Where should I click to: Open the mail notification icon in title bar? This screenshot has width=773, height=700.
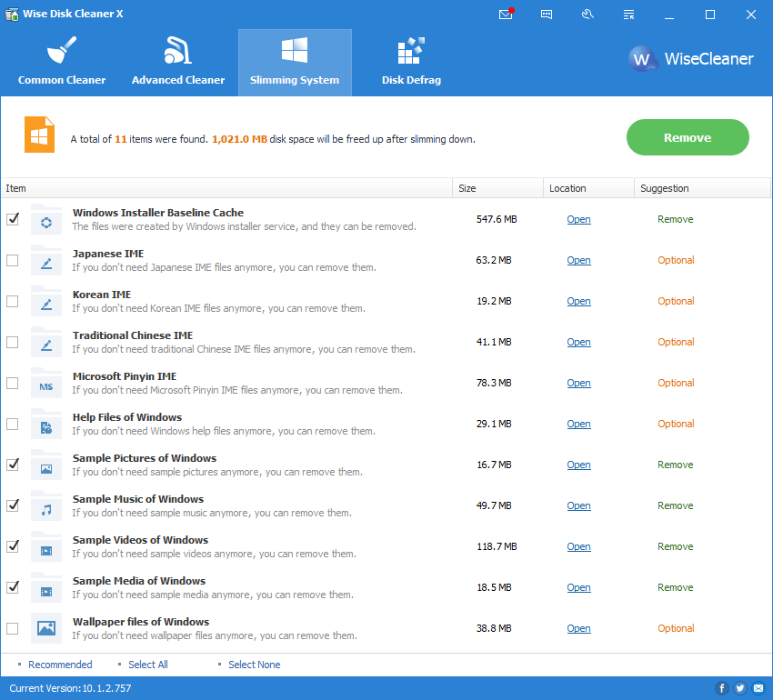pyautogui.click(x=506, y=14)
